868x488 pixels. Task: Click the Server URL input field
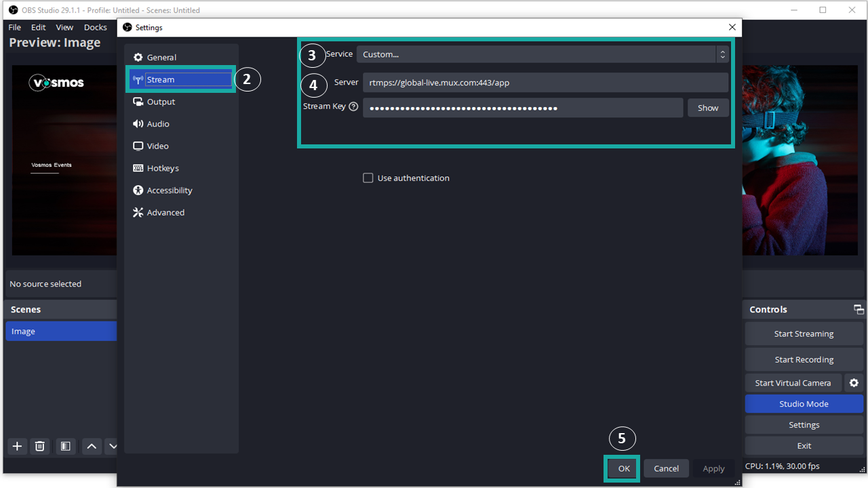[545, 83]
